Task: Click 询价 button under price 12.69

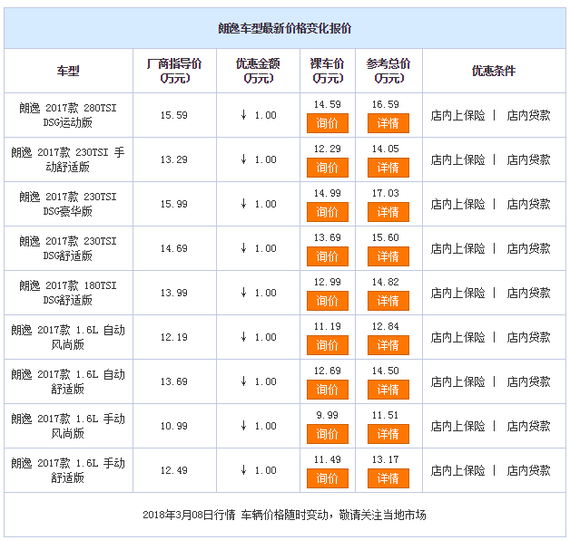Action: (328, 389)
